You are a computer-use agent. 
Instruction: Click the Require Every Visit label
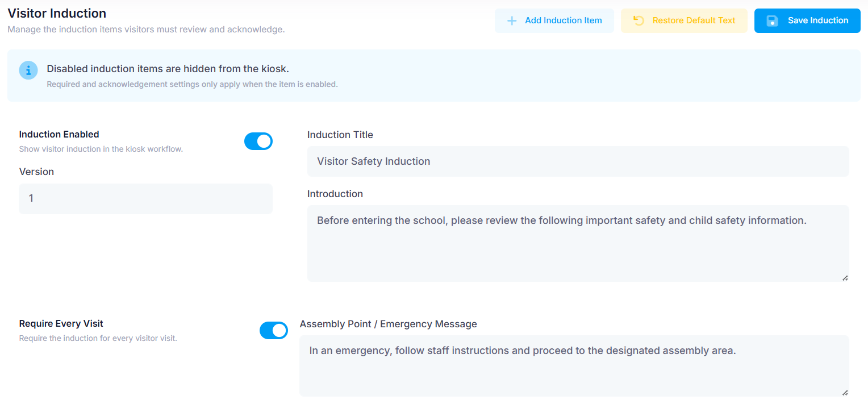pos(61,324)
